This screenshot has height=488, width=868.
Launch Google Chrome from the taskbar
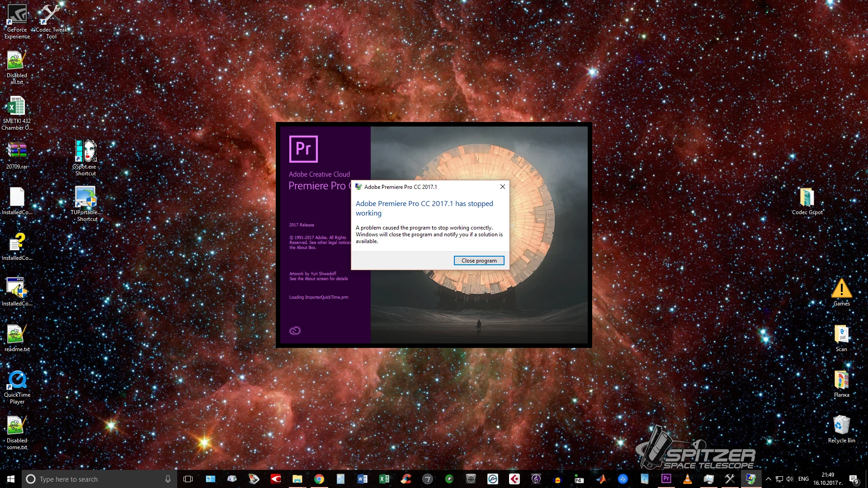pyautogui.click(x=319, y=479)
